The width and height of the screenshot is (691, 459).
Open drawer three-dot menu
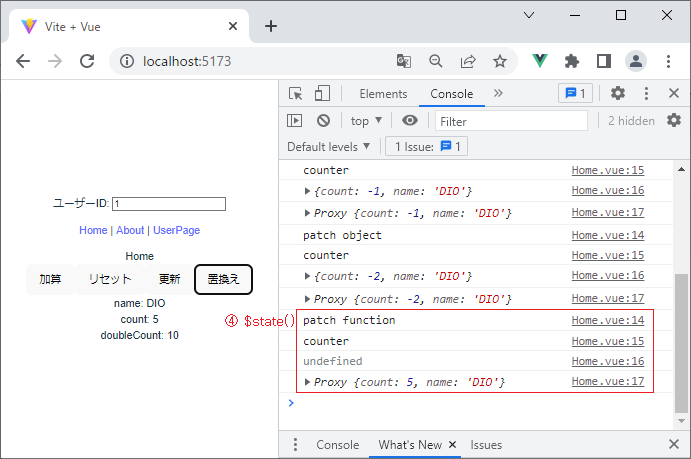point(295,444)
